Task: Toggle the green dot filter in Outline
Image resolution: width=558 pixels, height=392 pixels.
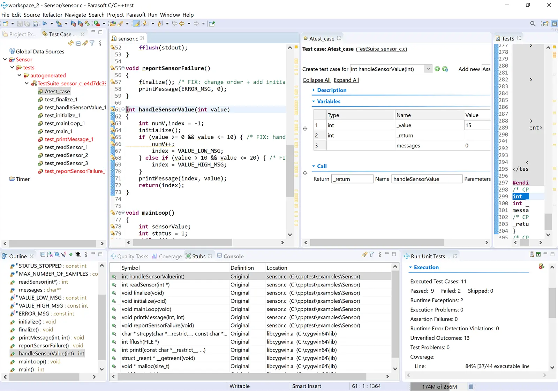Action: 71,254
